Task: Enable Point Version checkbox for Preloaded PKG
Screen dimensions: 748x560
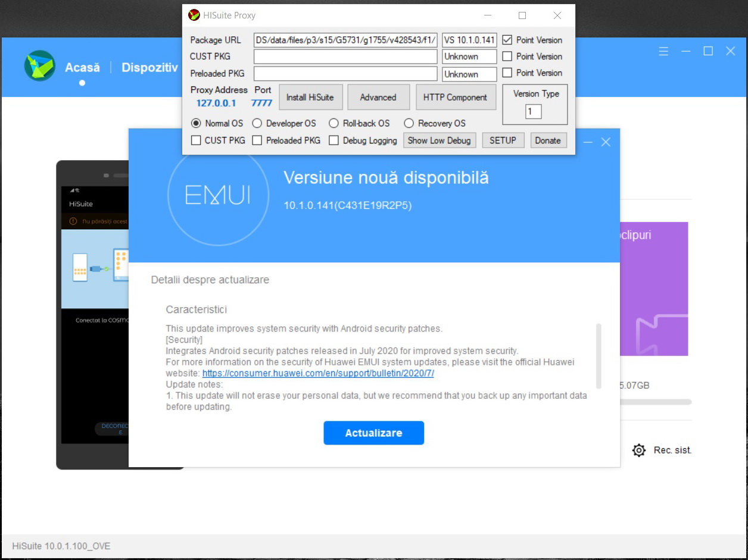Action: coord(507,73)
